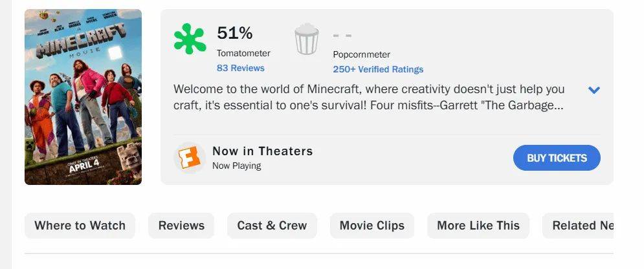This screenshot has width=644, height=269.
Task: Click the green Tomatometer splat icon
Action: click(190, 39)
